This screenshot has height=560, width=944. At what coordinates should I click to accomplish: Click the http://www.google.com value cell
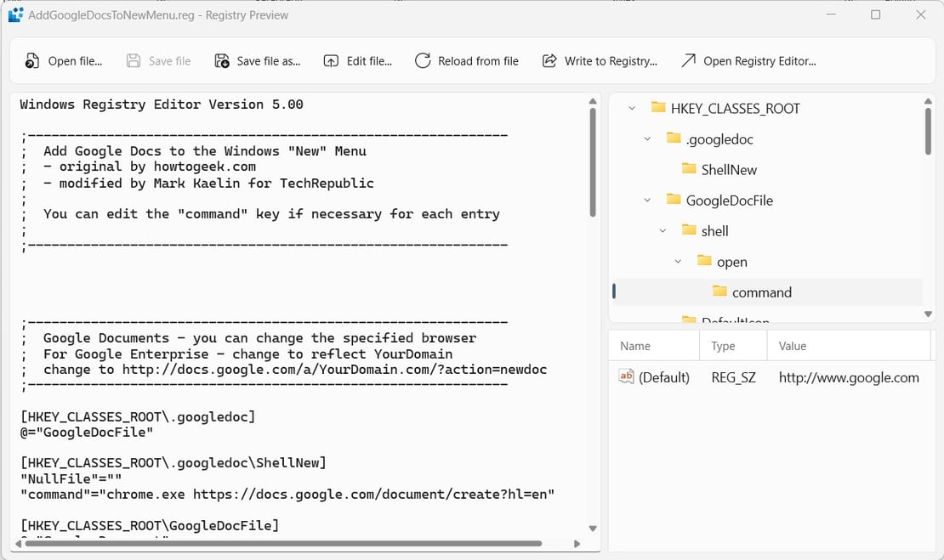click(849, 378)
